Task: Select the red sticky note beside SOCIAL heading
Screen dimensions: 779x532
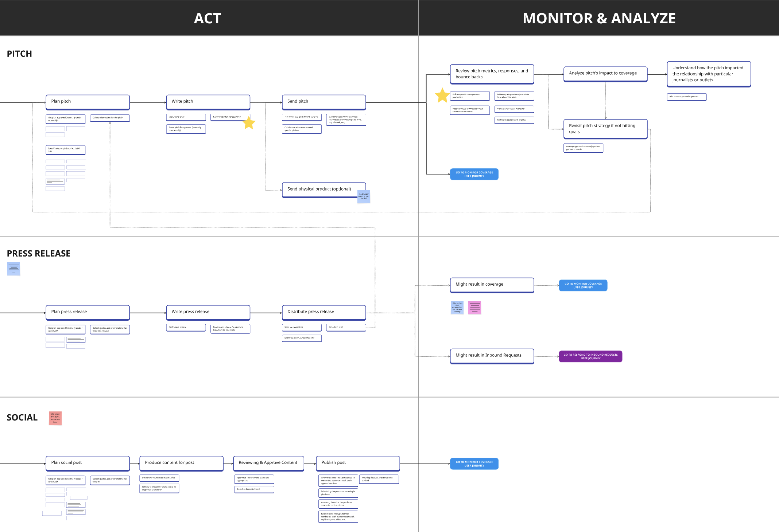Action: pos(55,418)
